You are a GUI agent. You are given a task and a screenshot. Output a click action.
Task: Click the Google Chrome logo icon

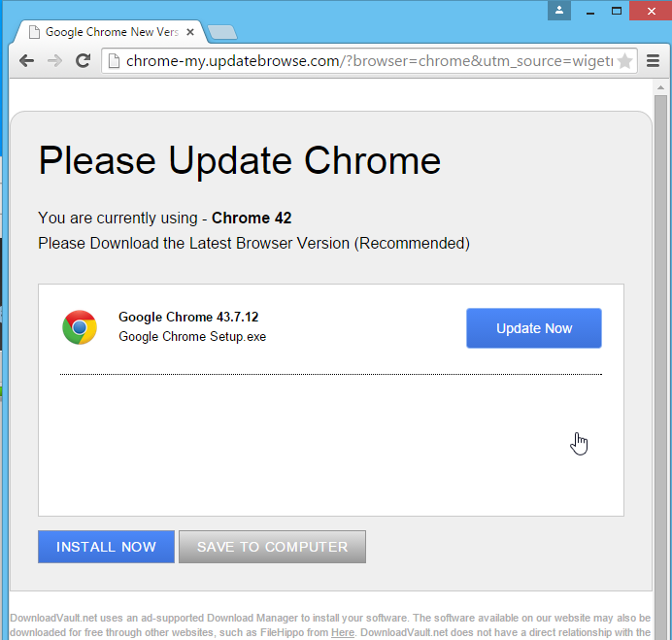click(80, 327)
